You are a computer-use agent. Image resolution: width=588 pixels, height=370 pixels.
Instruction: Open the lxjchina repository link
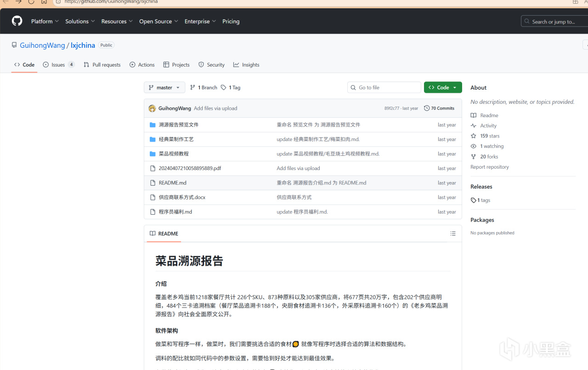click(x=83, y=45)
